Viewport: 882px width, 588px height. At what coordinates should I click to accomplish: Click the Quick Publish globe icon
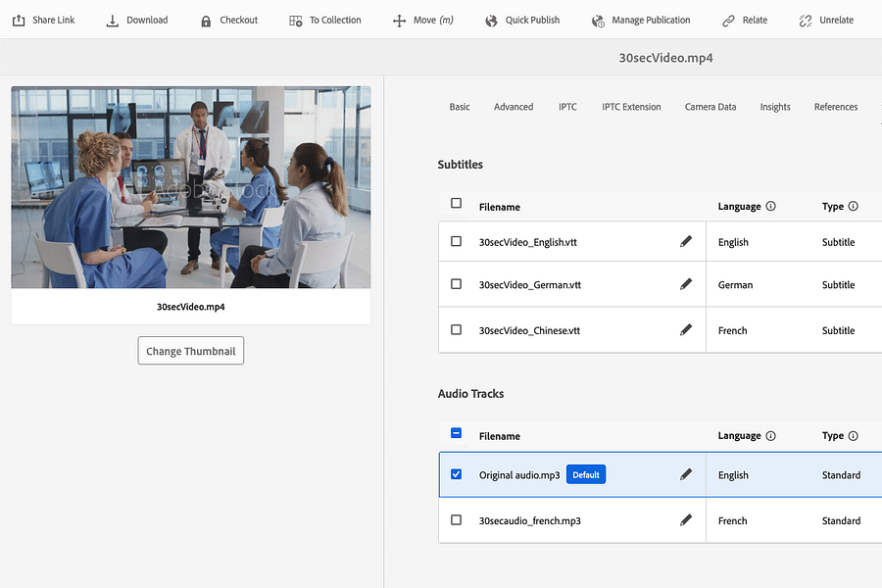[x=491, y=21]
